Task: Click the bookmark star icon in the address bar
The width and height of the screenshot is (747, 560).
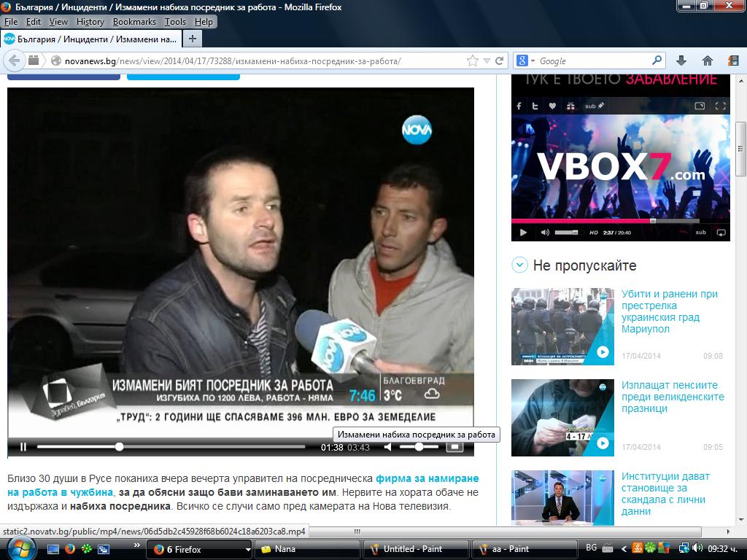Action: coord(472,61)
